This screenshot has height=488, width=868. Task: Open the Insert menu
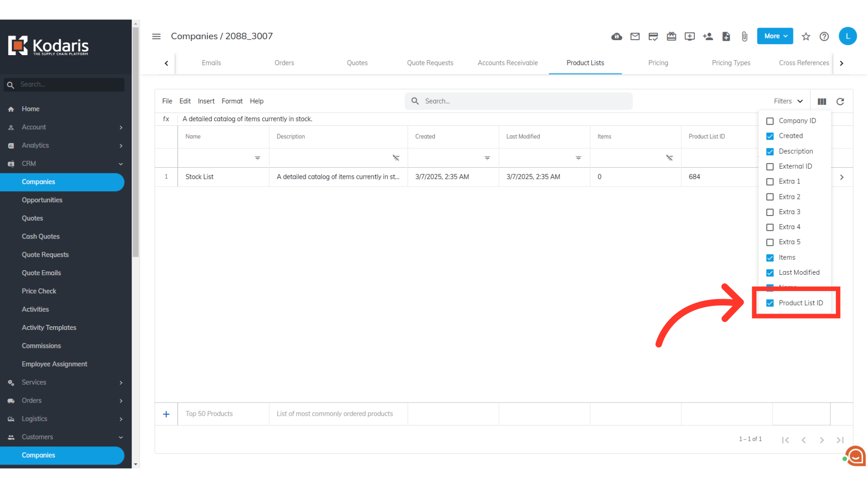click(x=206, y=101)
